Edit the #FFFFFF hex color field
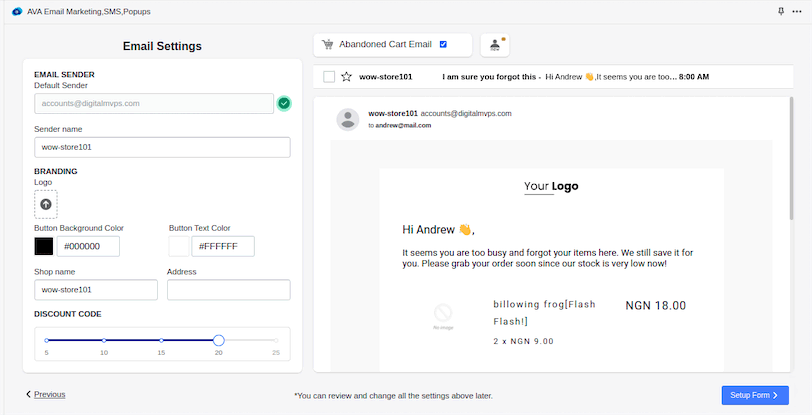The width and height of the screenshot is (812, 415). point(223,246)
